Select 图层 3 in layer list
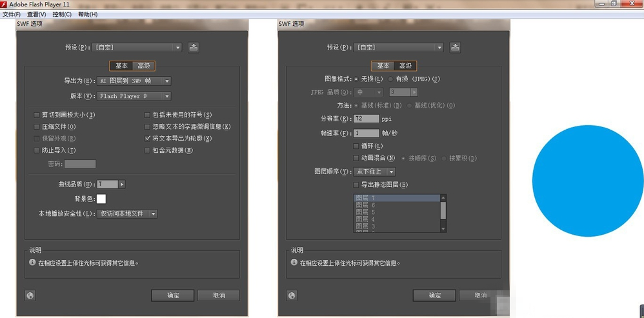 pos(396,226)
